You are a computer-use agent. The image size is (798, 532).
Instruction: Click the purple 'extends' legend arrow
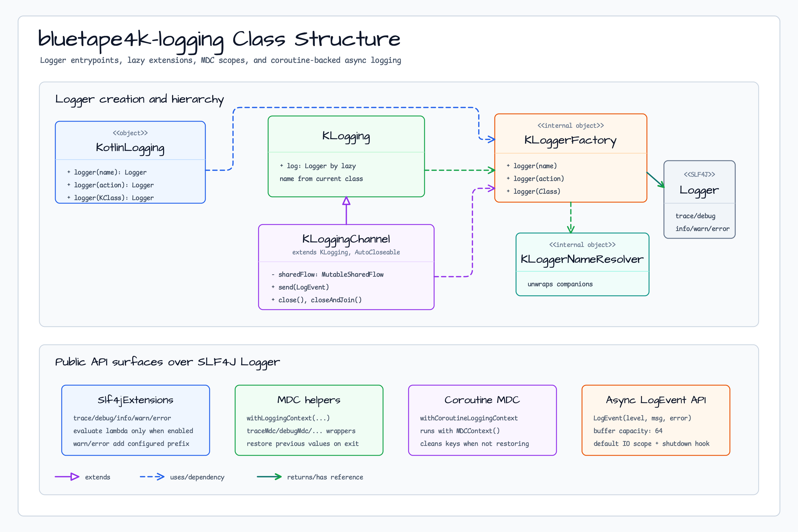click(67, 477)
